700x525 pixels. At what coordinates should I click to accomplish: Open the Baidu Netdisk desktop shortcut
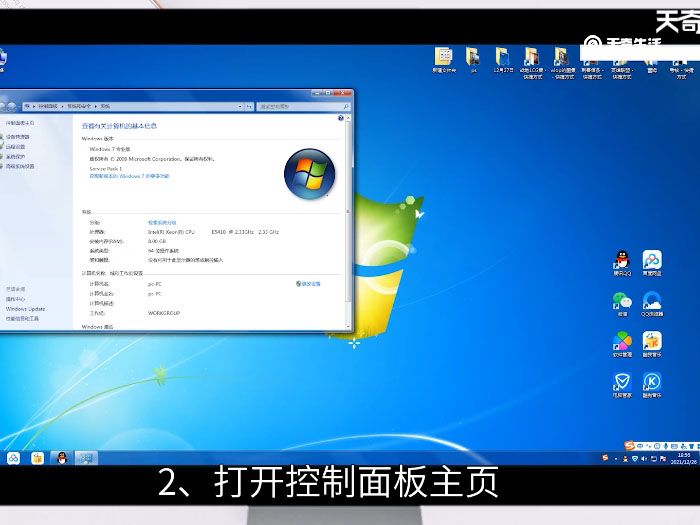click(x=652, y=260)
